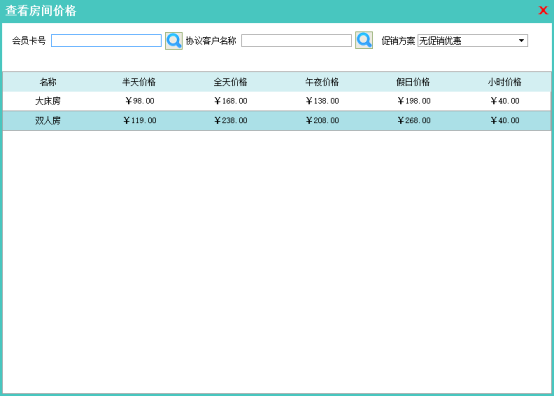Click 双人房 half-day price ¥119.00

140,120
